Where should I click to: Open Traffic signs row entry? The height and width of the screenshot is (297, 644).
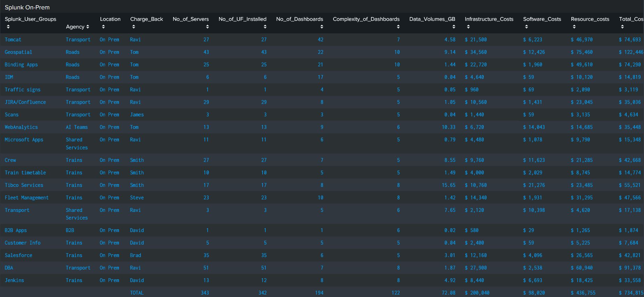tap(23, 90)
